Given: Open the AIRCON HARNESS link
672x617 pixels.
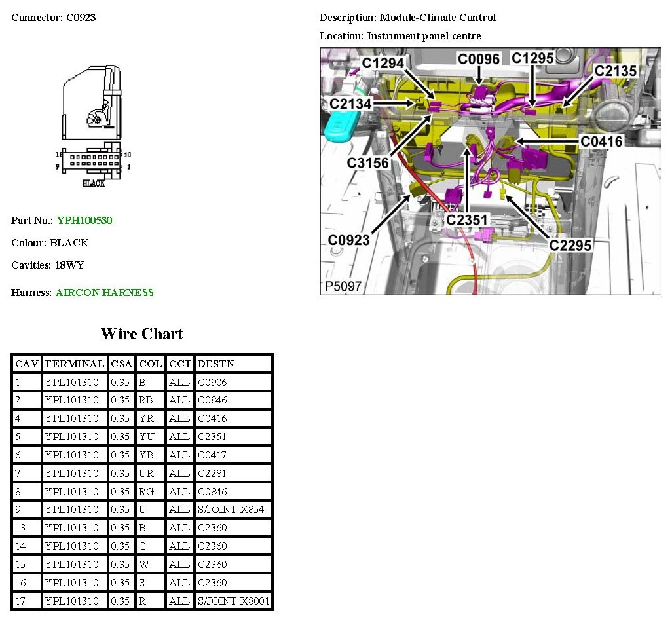Looking at the screenshot, I should [105, 293].
